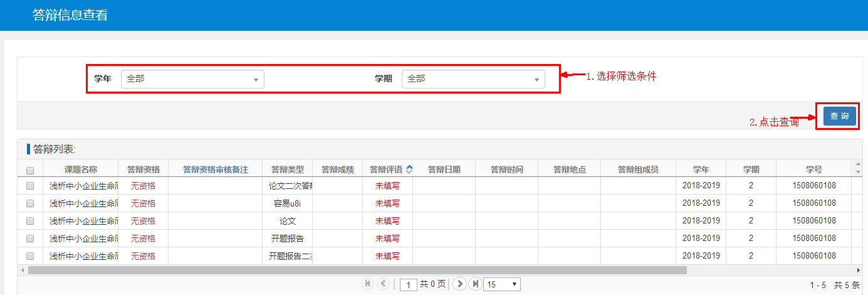Select the checkbox for 容易u8i row
Screen dimensions: 868x295
(30, 203)
